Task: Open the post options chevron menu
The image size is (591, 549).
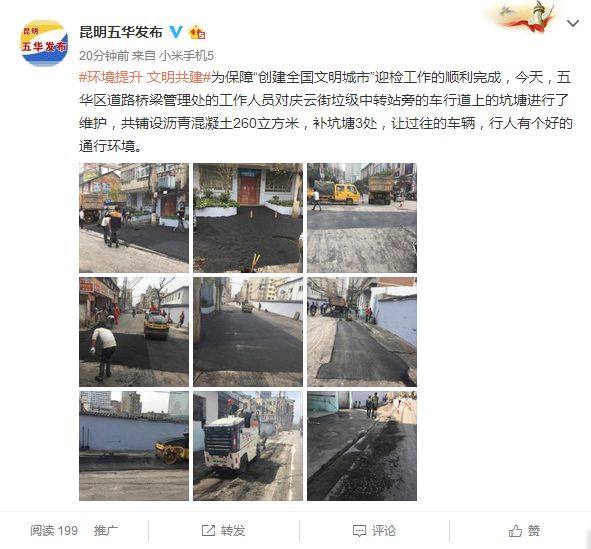Action: pyautogui.click(x=573, y=23)
